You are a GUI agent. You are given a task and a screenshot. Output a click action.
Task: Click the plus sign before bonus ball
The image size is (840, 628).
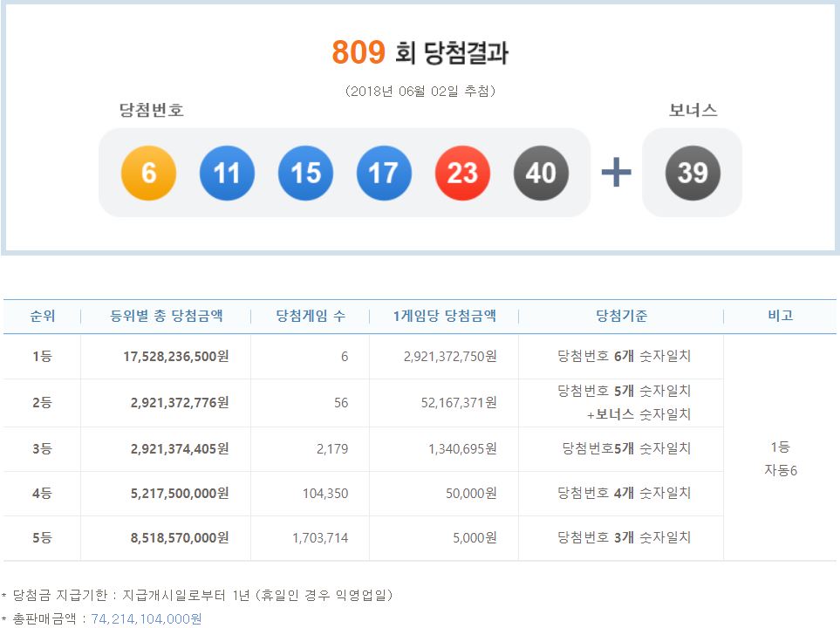click(616, 173)
